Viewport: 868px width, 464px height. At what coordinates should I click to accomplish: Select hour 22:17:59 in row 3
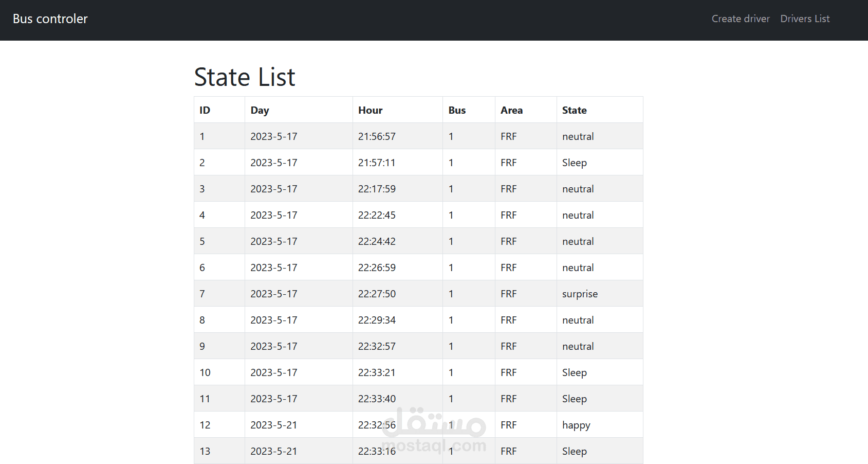(377, 189)
